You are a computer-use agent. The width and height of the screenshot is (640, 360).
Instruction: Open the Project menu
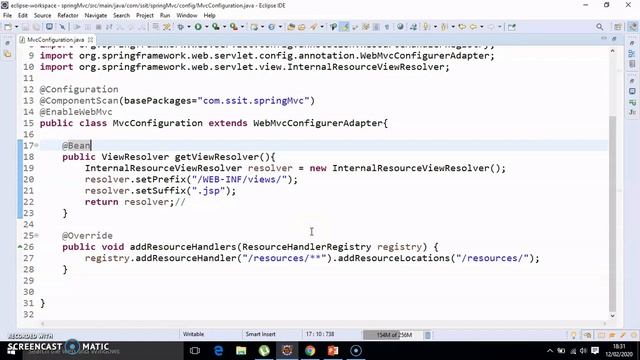(144, 16)
